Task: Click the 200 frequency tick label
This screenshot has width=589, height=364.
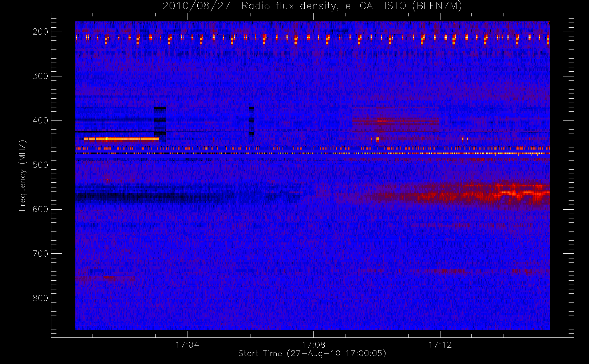Action: tap(40, 32)
